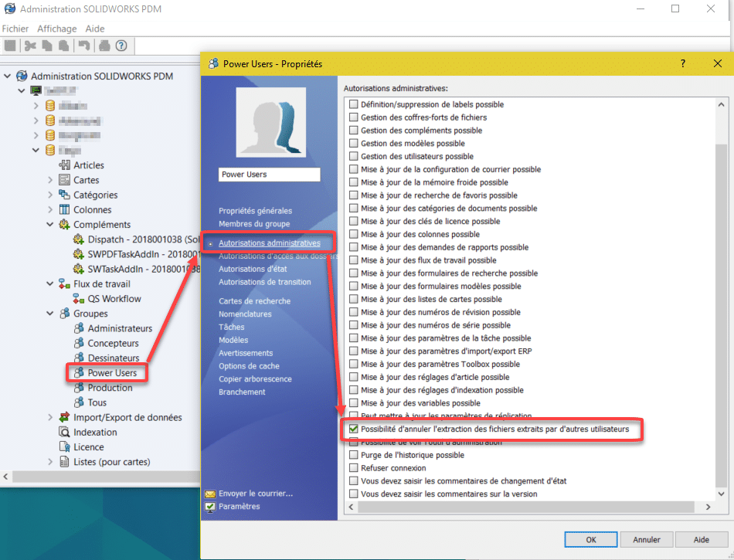Viewport: 734px width, 560px height.
Task: Check Définition/suppression de labels possible
Action: 353,104
